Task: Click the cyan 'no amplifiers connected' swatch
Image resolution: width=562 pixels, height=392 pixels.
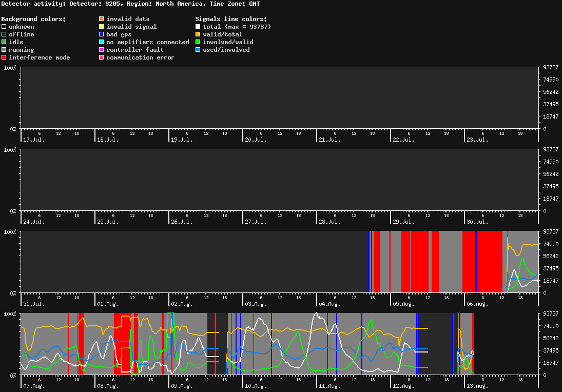Action: (102, 42)
